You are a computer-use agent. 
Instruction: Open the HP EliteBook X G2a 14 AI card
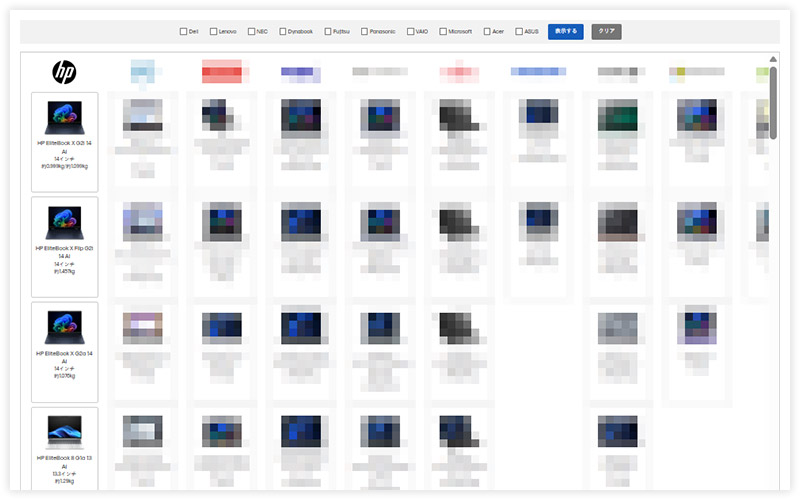click(65, 352)
